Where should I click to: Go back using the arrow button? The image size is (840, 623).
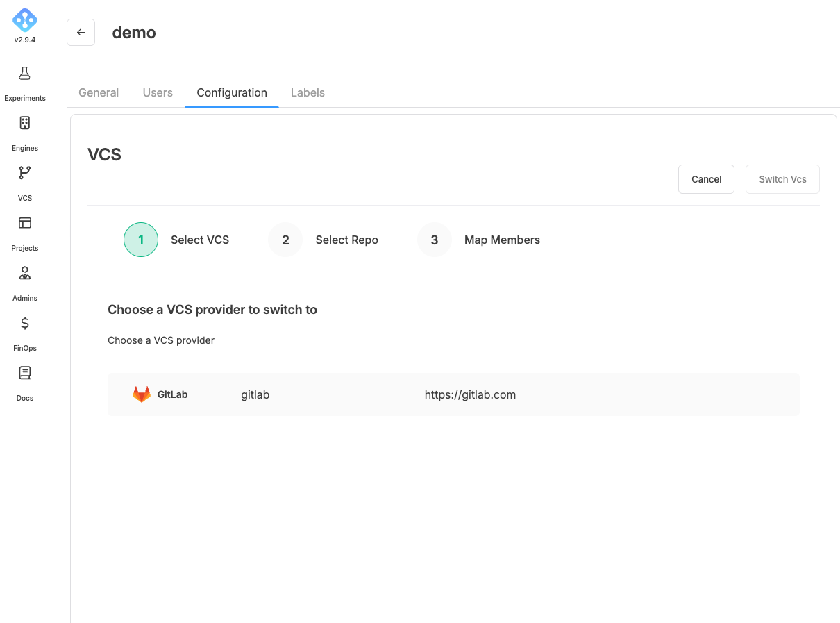coord(81,33)
